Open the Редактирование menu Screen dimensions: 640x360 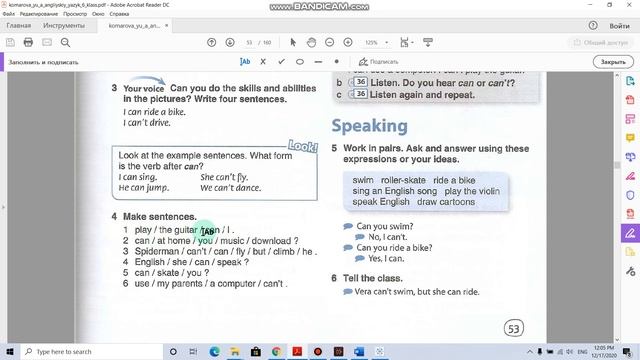[x=39, y=14]
